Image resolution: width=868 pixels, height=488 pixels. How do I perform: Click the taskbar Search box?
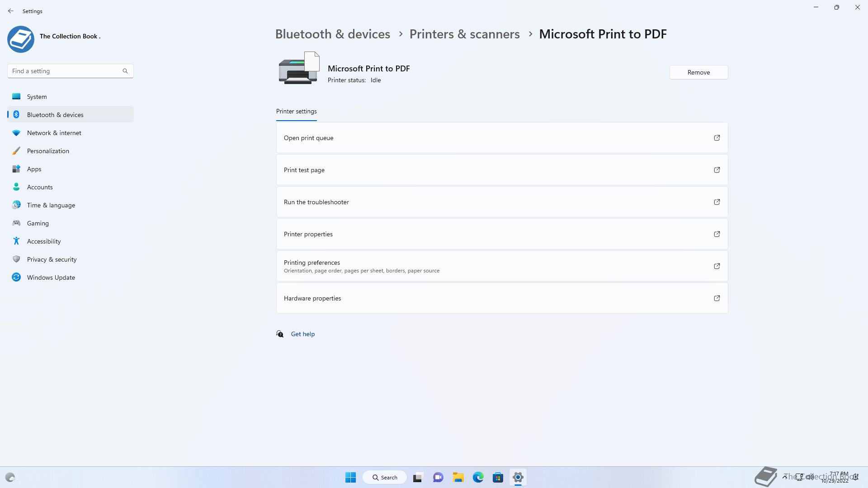click(x=385, y=477)
